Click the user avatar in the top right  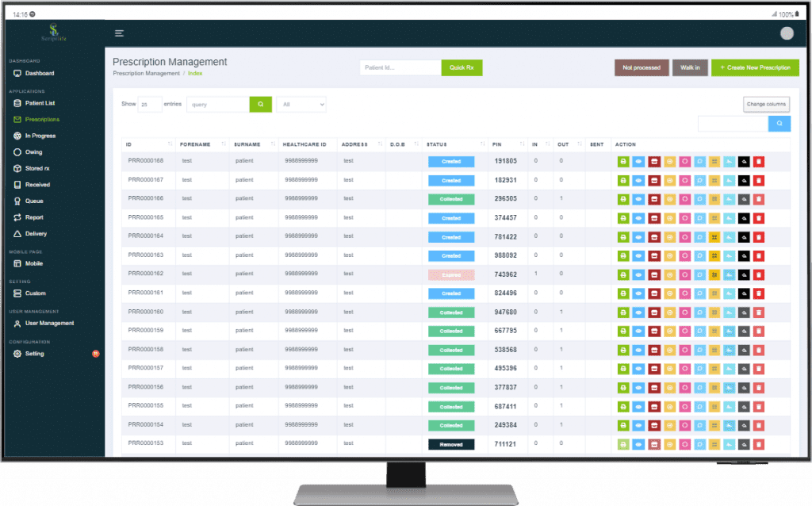pos(787,33)
